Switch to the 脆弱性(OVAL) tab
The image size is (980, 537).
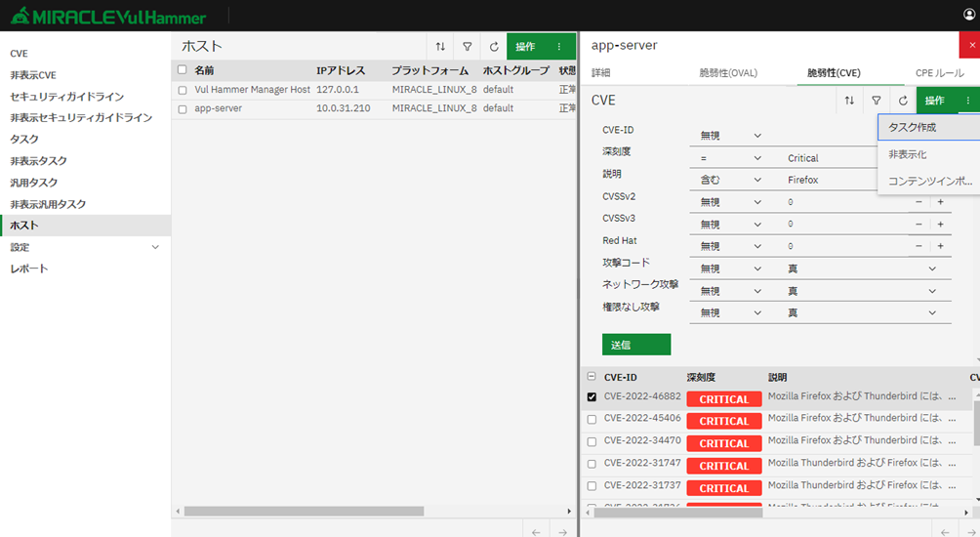[x=728, y=73]
